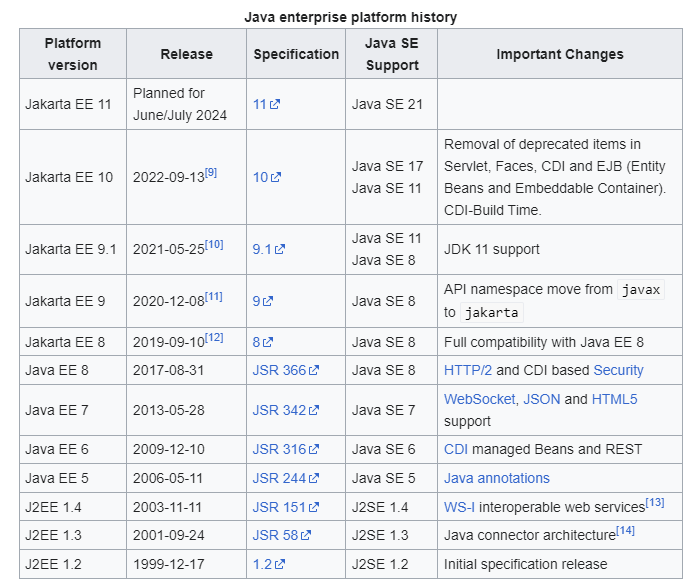
Task: Open citation [11] next to 2020-12-08
Action: (x=214, y=297)
